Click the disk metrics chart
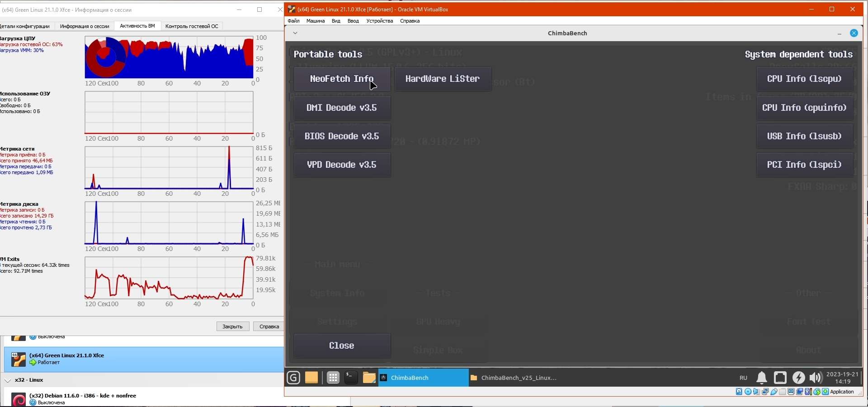The image size is (868, 407). click(169, 223)
